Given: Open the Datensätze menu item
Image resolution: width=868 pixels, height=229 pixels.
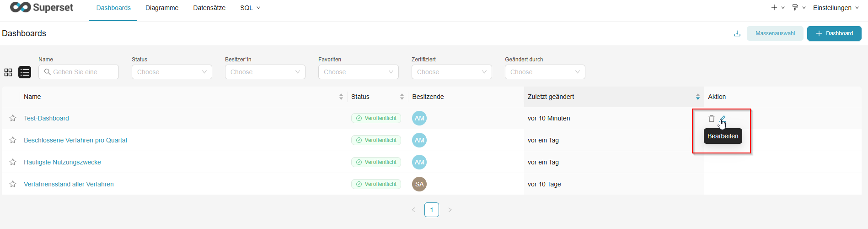Looking at the screenshot, I should tap(209, 8).
